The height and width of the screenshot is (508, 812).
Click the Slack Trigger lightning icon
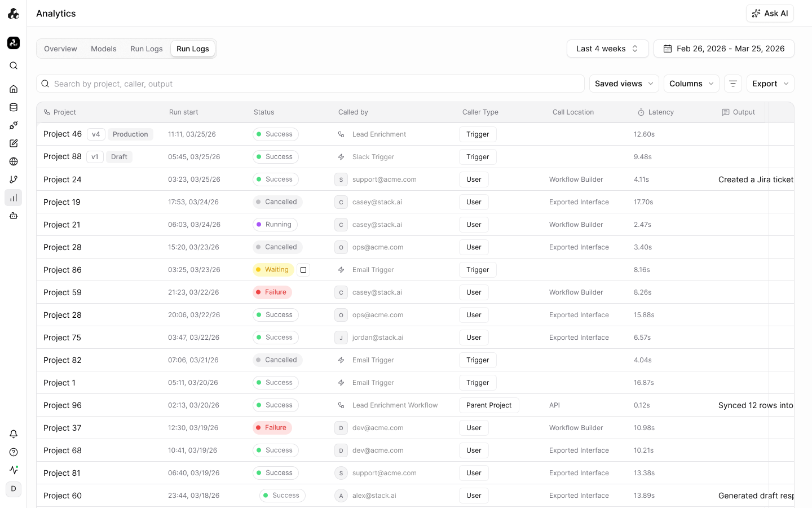(341, 157)
